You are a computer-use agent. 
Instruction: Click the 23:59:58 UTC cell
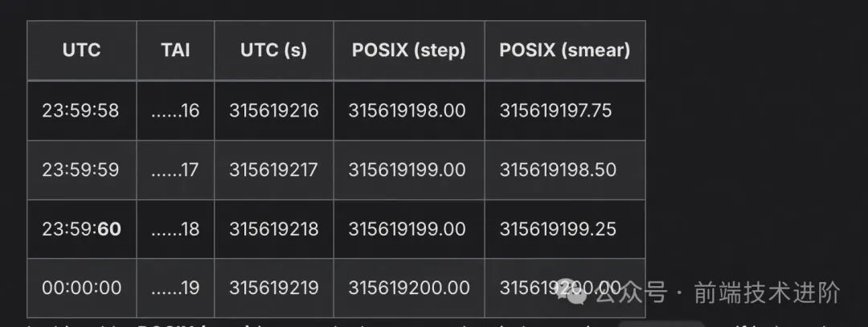coord(80,110)
